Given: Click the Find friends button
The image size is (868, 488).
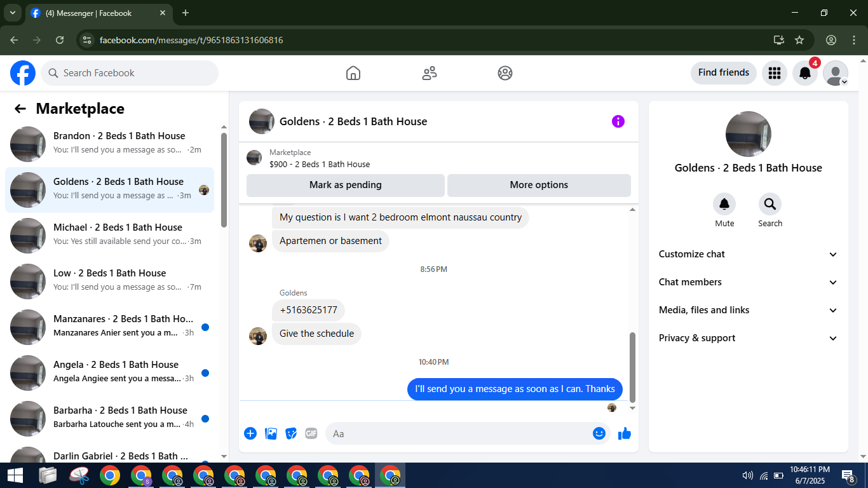Looking at the screenshot, I should 724,73.
